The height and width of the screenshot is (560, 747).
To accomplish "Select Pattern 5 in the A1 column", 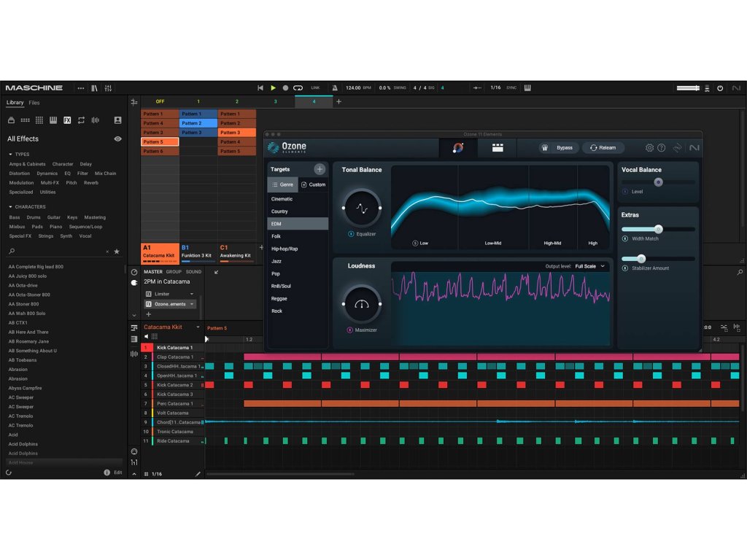I will coord(160,142).
